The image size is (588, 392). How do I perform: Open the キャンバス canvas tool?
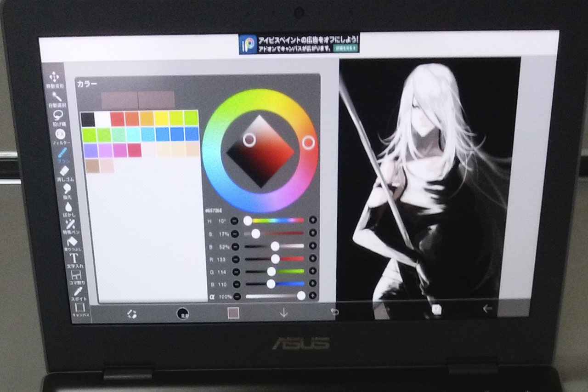pos(80,311)
